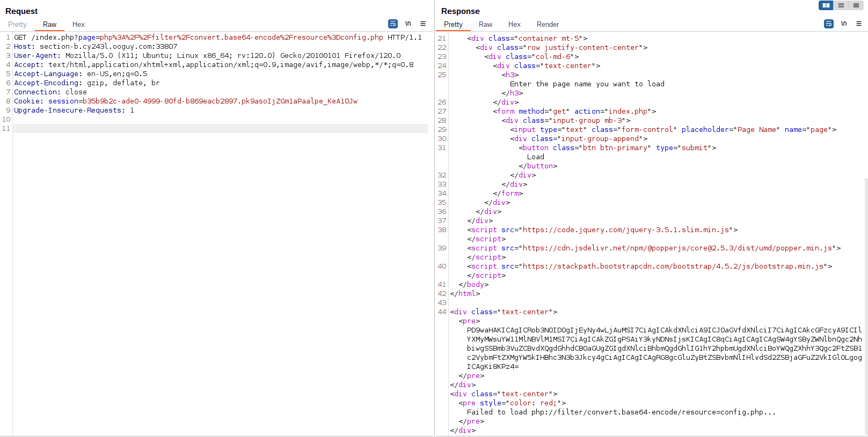
Task: Select side-by-side split layout icon
Action: (826, 5)
